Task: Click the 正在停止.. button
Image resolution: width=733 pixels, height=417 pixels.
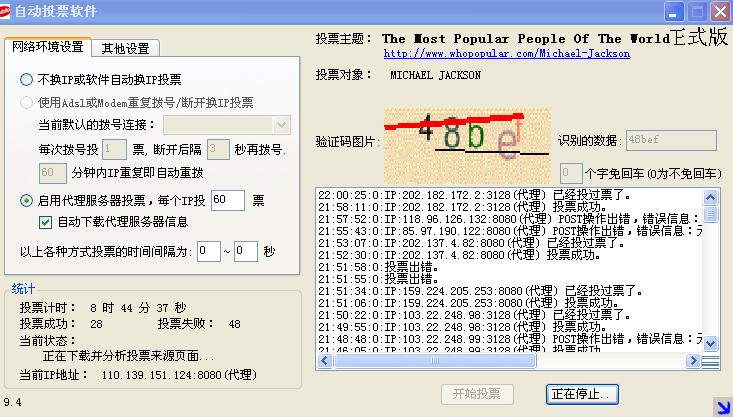Action: (582, 394)
